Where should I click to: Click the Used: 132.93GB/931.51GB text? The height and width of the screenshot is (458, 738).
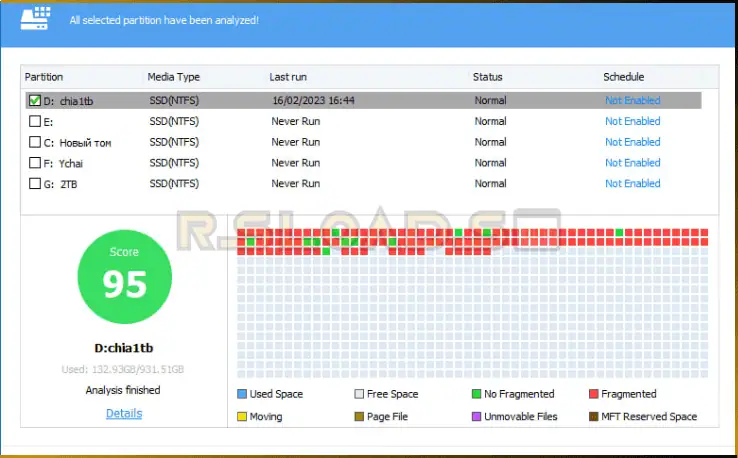coord(123,369)
